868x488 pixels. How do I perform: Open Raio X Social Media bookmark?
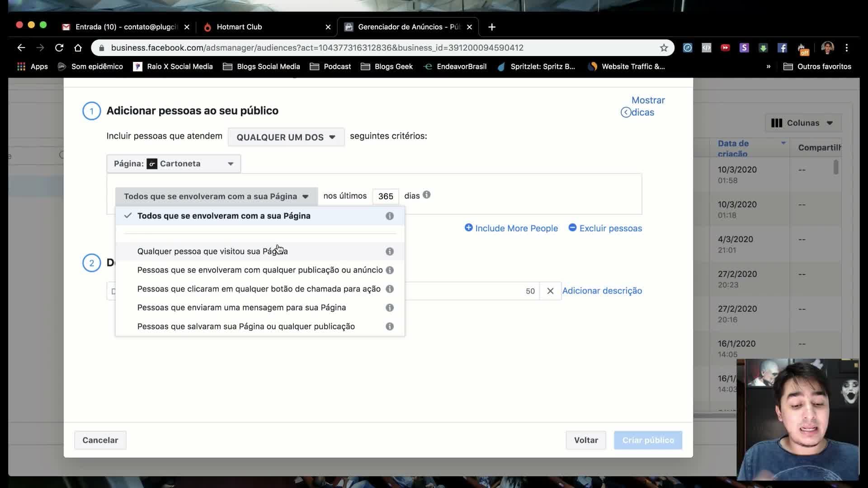(173, 66)
